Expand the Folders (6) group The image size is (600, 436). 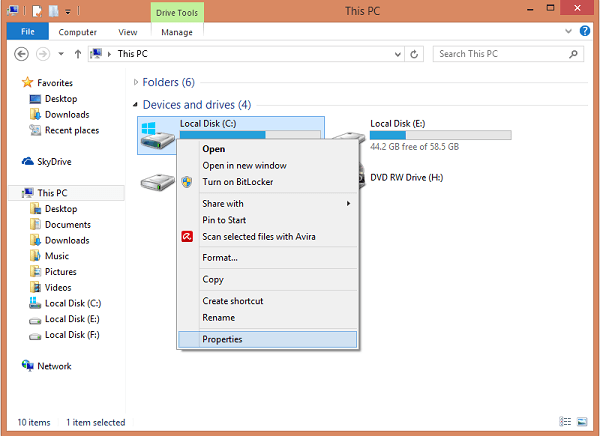pos(135,82)
